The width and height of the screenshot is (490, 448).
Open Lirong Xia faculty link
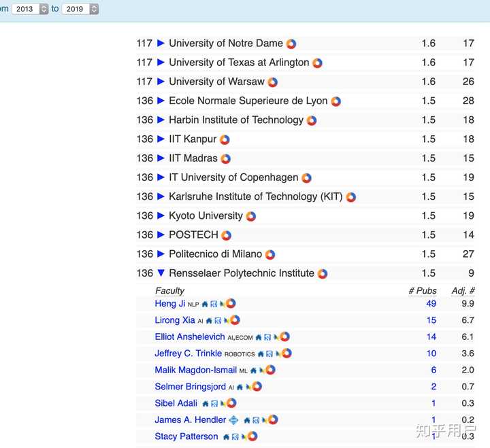click(x=175, y=320)
